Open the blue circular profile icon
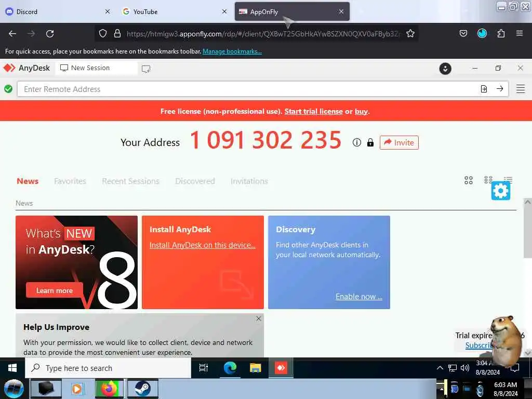Screen dimensions: 532x399 (x=482, y=33)
